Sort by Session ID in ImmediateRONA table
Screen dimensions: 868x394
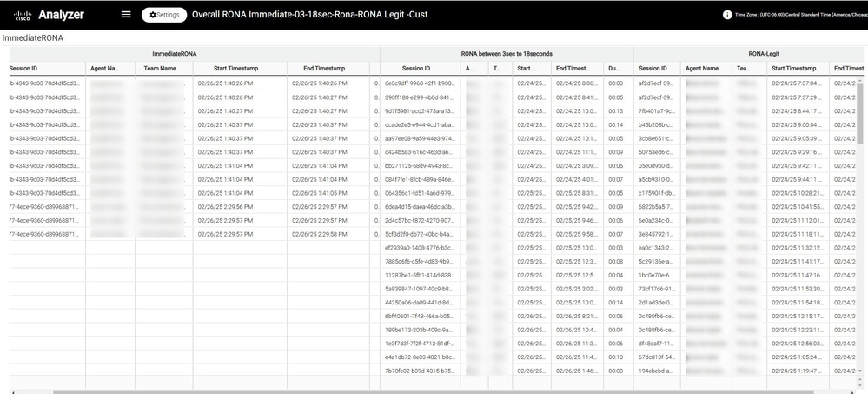click(23, 68)
